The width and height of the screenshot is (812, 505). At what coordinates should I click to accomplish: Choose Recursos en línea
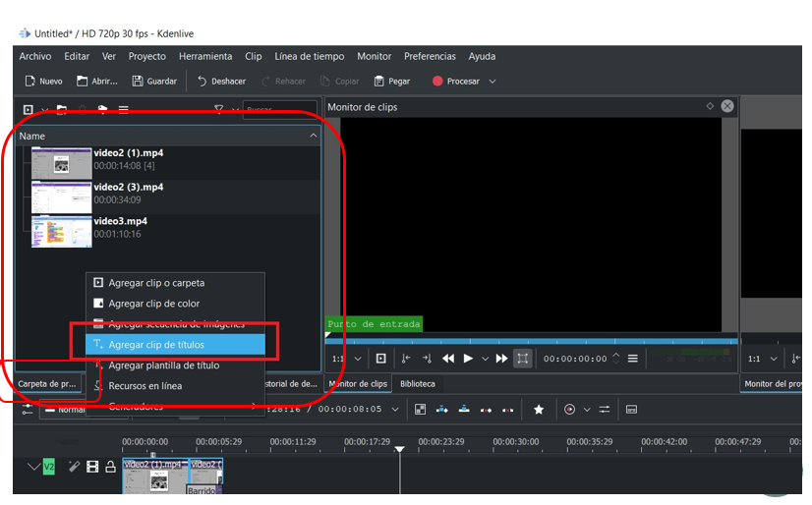pyautogui.click(x=176, y=386)
